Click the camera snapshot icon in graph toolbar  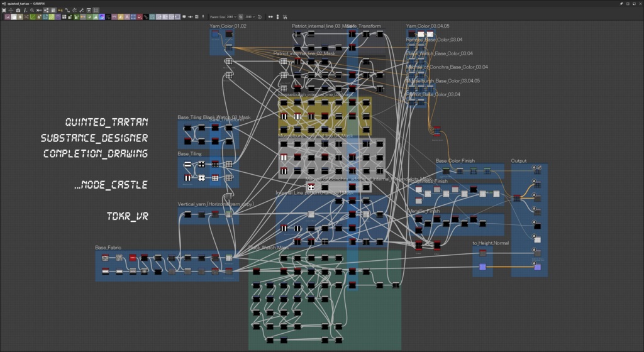pos(18,10)
